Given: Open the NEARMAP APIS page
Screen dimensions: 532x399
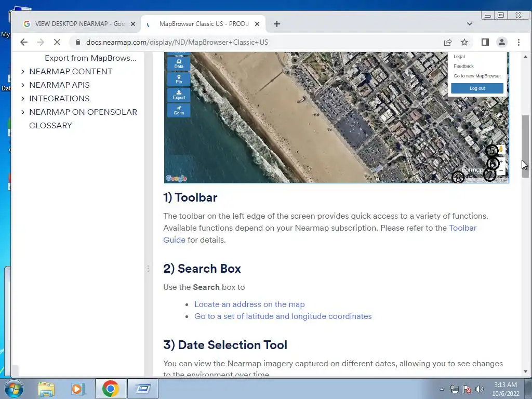Looking at the screenshot, I should [x=59, y=85].
